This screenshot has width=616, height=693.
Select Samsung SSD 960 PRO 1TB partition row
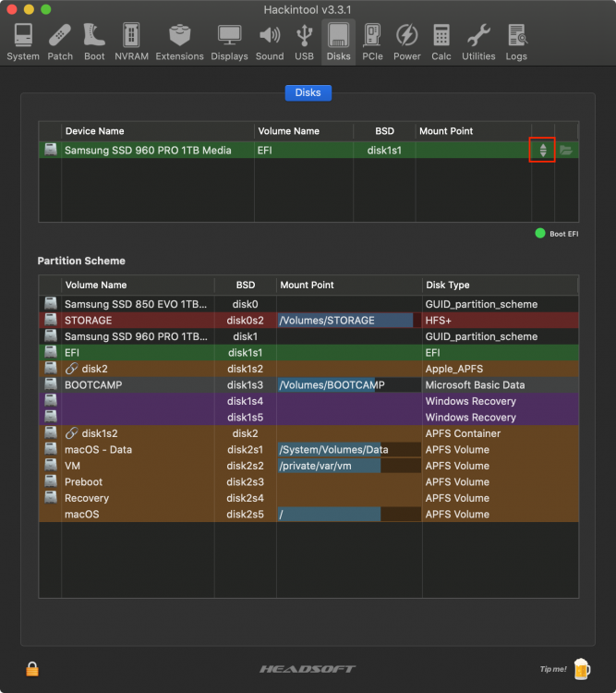[x=308, y=336]
